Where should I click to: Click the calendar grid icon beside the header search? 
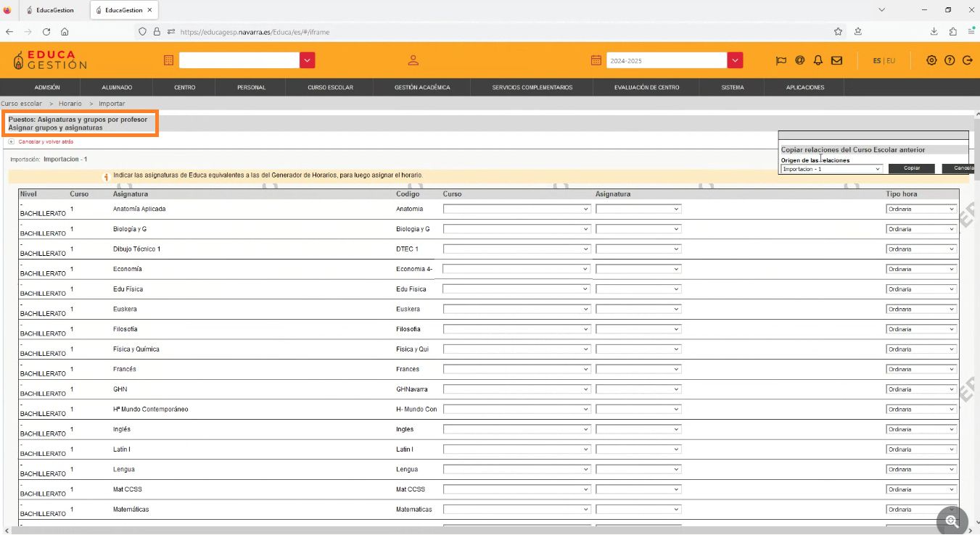pos(168,60)
